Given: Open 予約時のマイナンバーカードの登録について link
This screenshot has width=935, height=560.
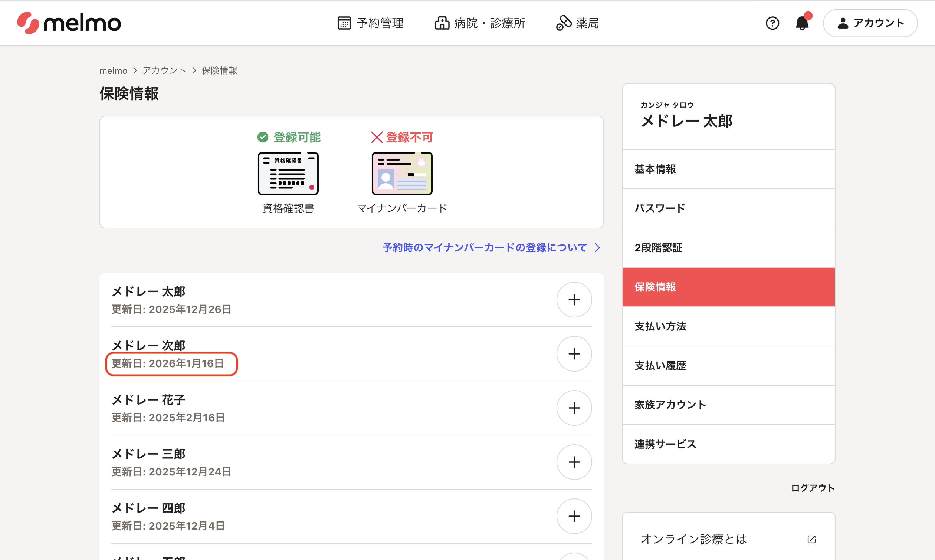Looking at the screenshot, I should pos(491,247).
